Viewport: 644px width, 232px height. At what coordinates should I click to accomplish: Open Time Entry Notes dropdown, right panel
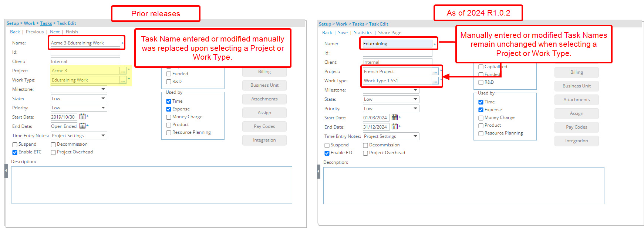[391, 136]
